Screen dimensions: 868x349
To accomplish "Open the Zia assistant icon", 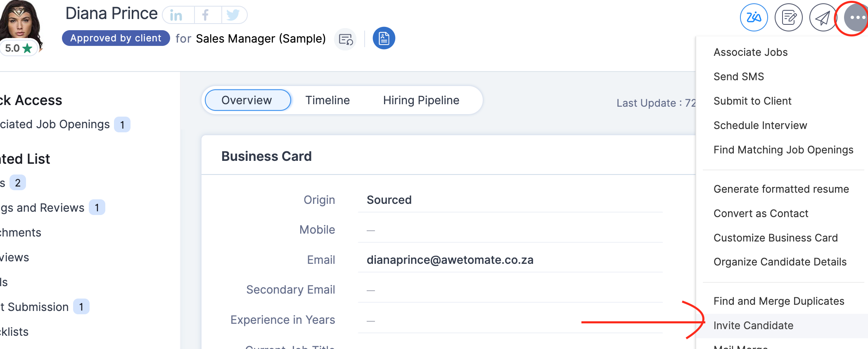I will 754,18.
